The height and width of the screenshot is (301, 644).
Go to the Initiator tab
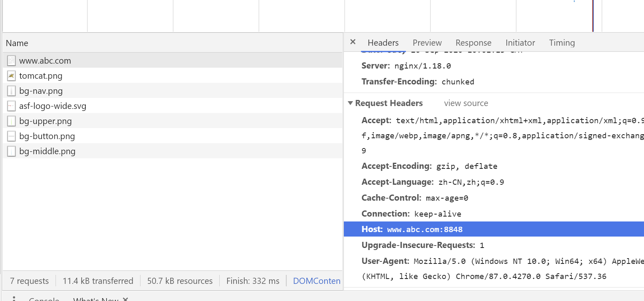point(520,43)
